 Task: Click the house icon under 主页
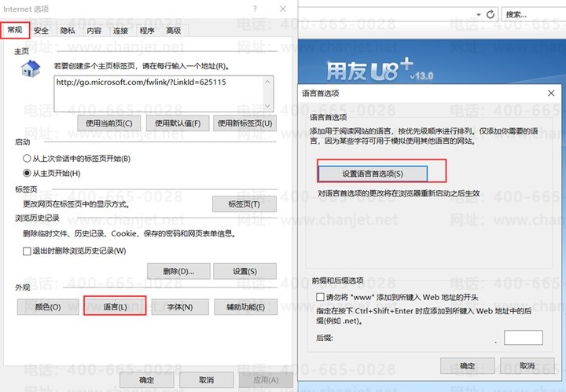(31, 68)
